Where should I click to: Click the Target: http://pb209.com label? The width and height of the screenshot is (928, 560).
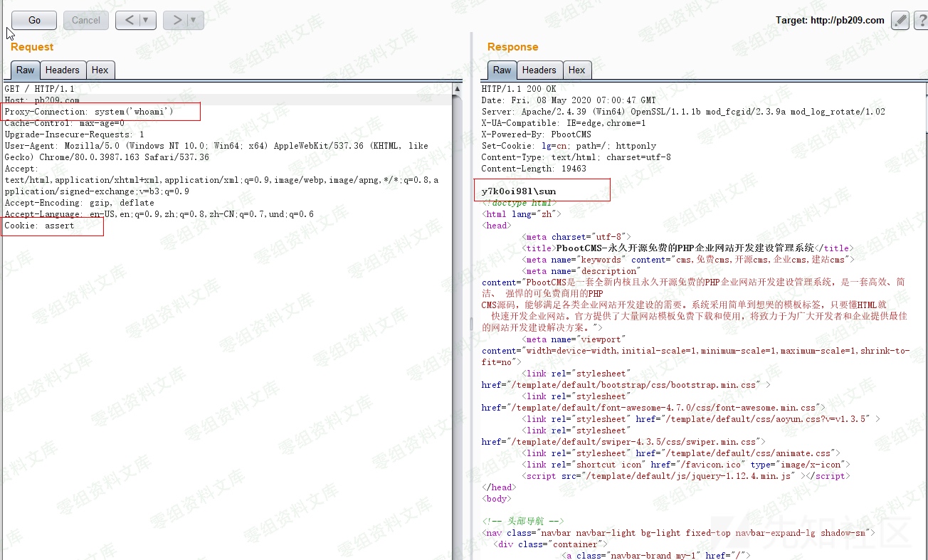click(830, 20)
